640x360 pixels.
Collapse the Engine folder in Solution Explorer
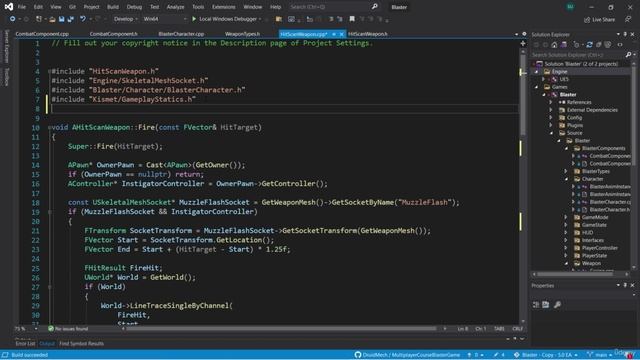[x=537, y=71]
